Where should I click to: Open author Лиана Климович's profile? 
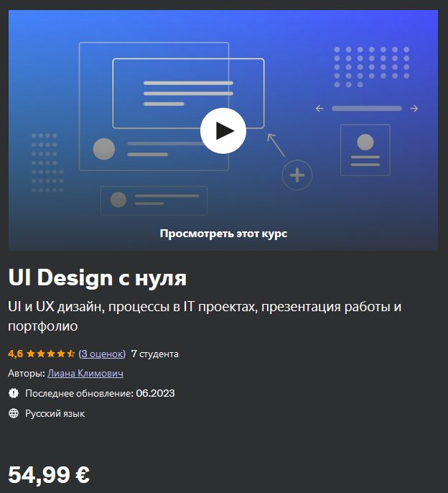85,373
